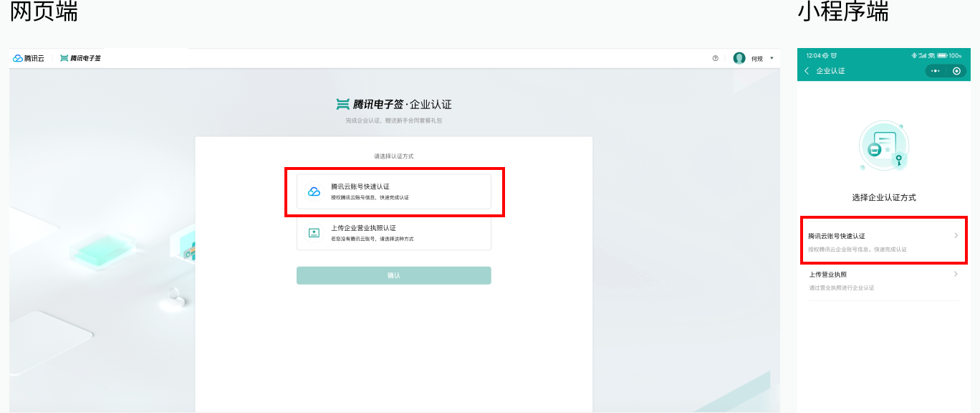Tap the ••• capsule menu in mini program
Viewport: 980px width, 413px height.
[935, 71]
